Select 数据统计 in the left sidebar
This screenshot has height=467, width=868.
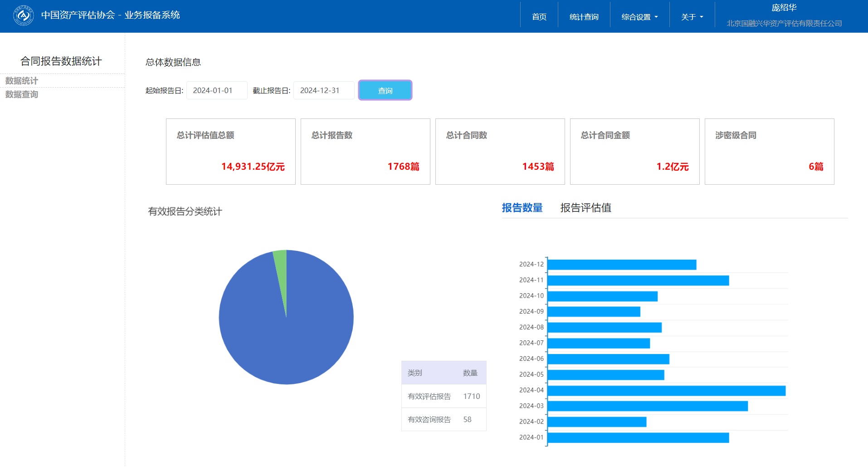pyautogui.click(x=22, y=81)
